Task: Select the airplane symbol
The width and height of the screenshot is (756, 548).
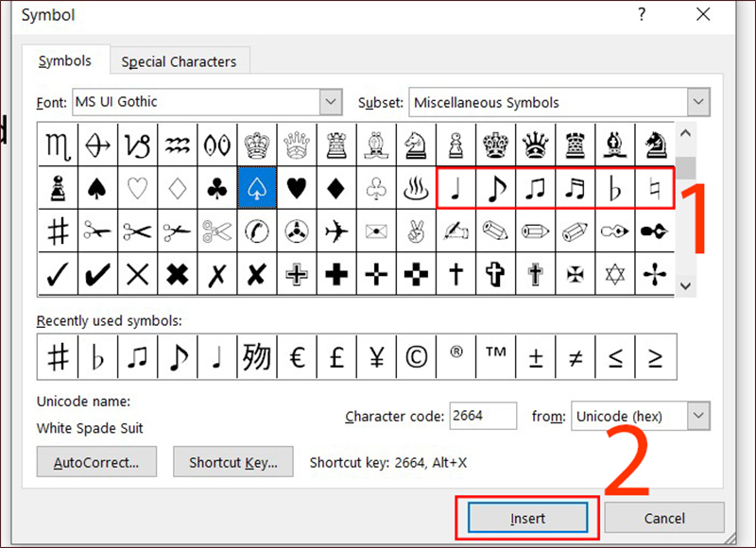Action: [x=336, y=231]
